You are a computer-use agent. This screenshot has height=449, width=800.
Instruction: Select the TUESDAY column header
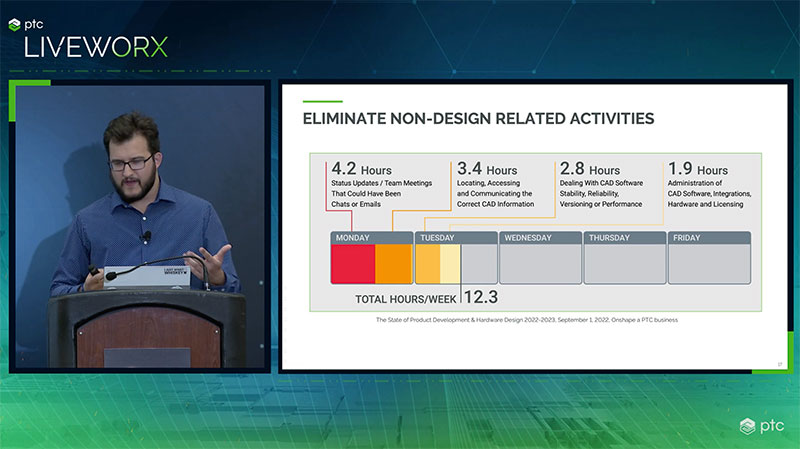[455, 238]
